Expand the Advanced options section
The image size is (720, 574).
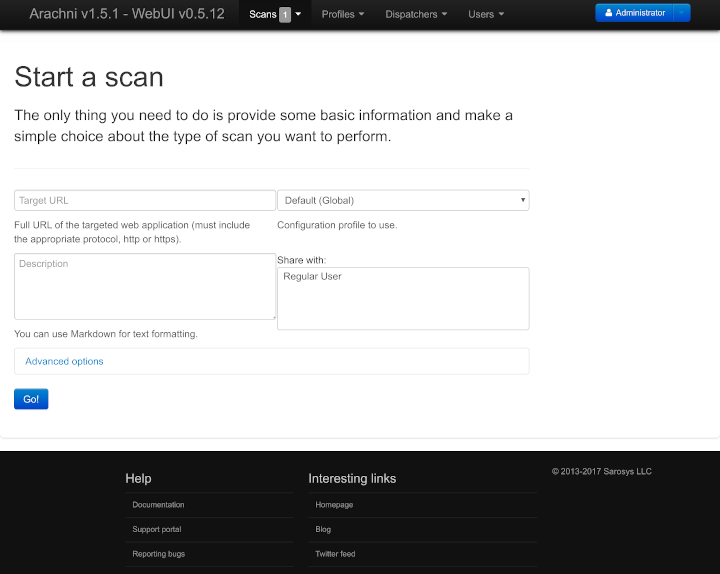[x=64, y=361]
